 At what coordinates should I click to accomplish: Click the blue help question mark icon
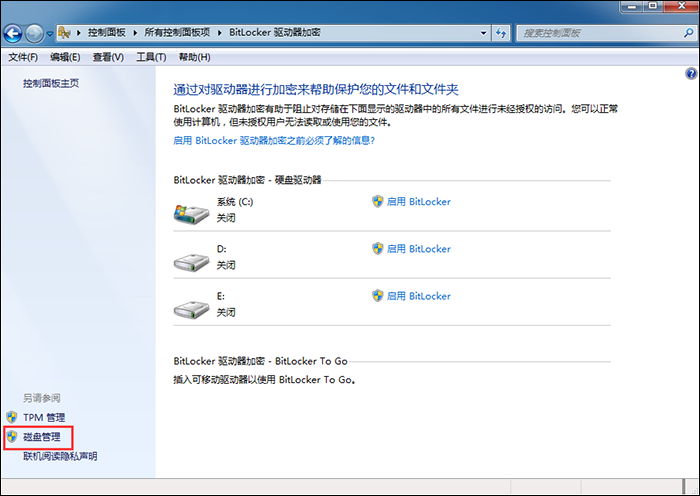point(691,74)
